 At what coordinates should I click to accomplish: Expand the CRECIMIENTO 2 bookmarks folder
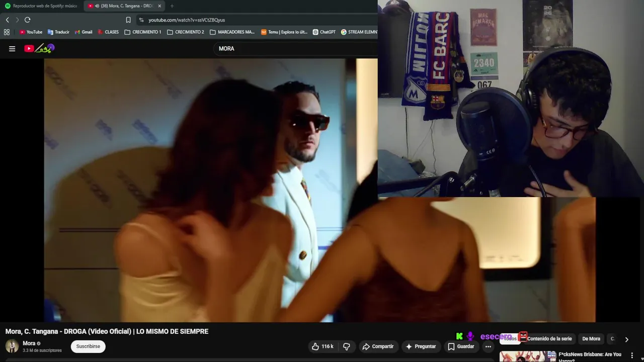click(186, 32)
